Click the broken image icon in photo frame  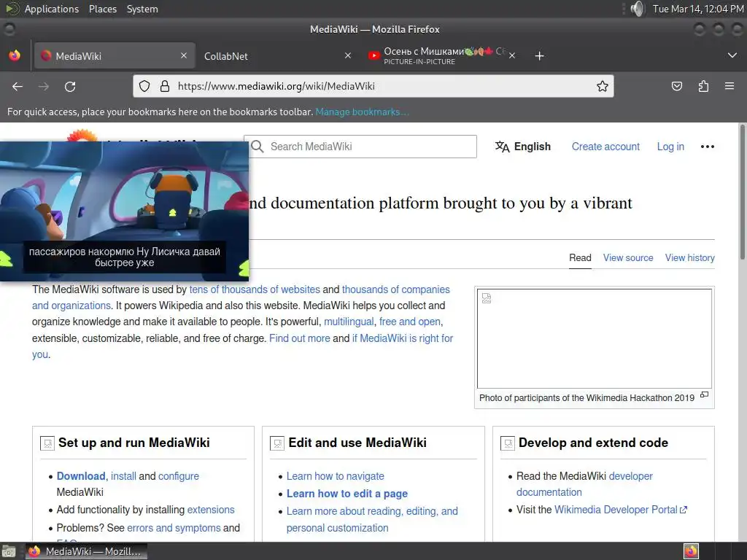click(x=487, y=298)
